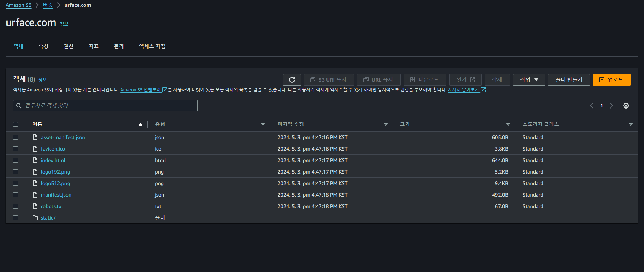
Task: Switch to the 지표 tab
Action: point(94,46)
